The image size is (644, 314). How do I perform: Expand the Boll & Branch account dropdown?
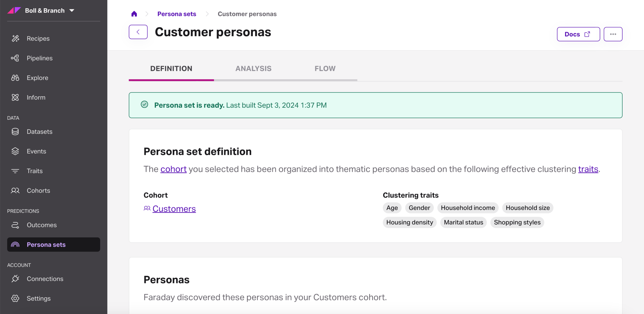[x=72, y=11]
